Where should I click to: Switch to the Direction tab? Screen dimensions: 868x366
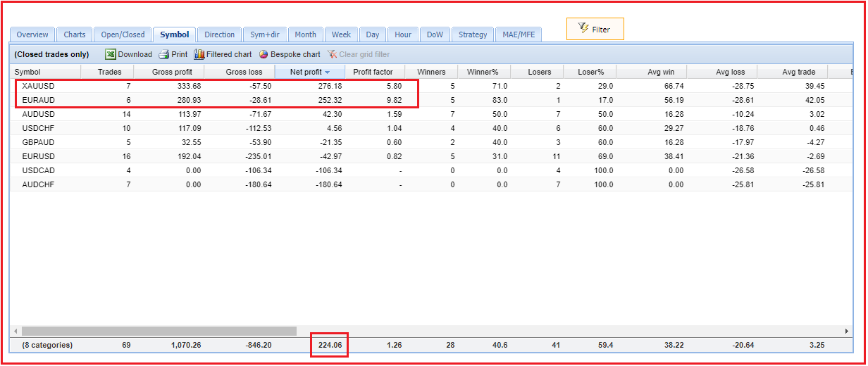click(x=219, y=34)
